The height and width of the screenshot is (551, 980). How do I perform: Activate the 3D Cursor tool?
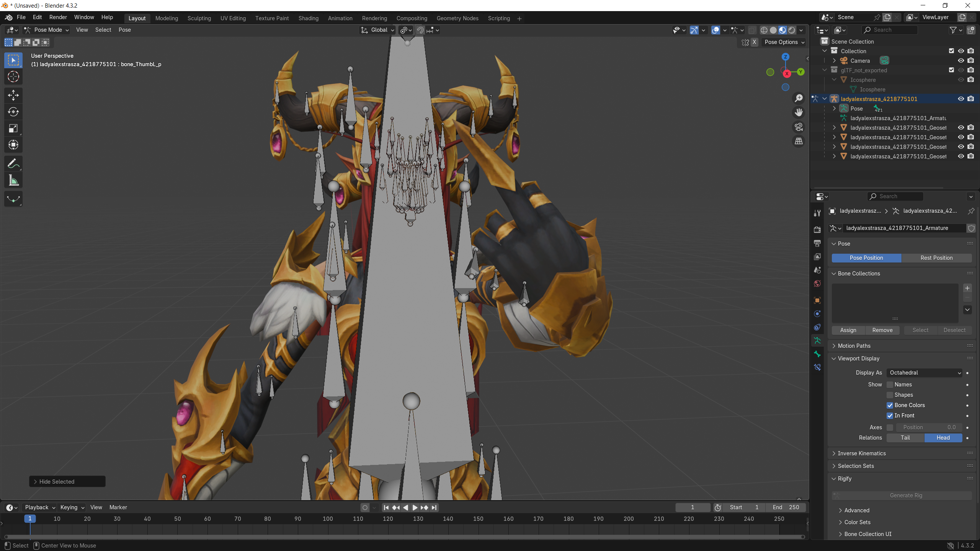pyautogui.click(x=13, y=77)
